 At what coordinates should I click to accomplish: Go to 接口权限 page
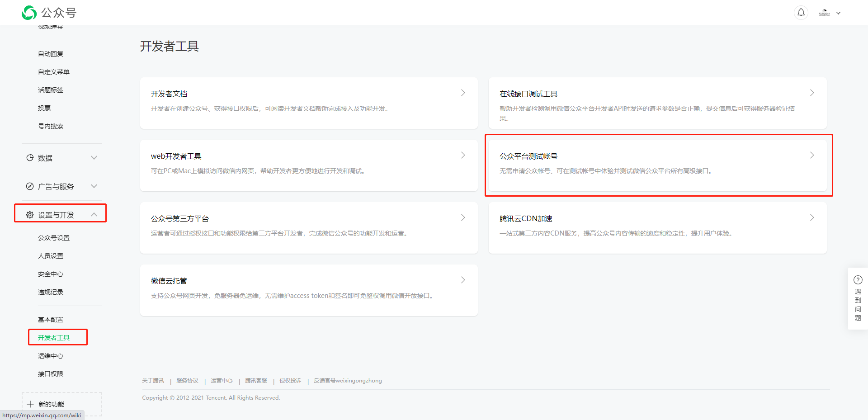coord(51,374)
